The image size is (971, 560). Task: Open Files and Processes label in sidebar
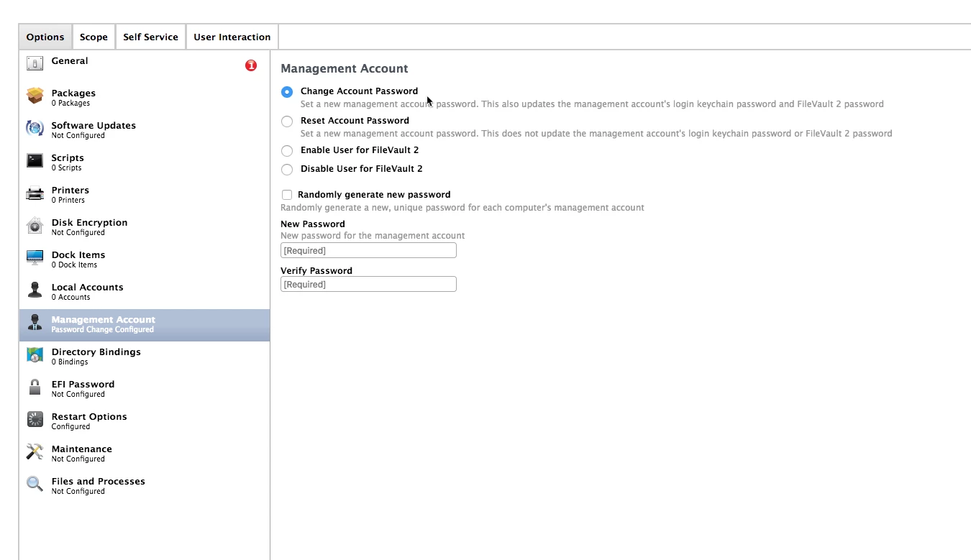[99, 481]
